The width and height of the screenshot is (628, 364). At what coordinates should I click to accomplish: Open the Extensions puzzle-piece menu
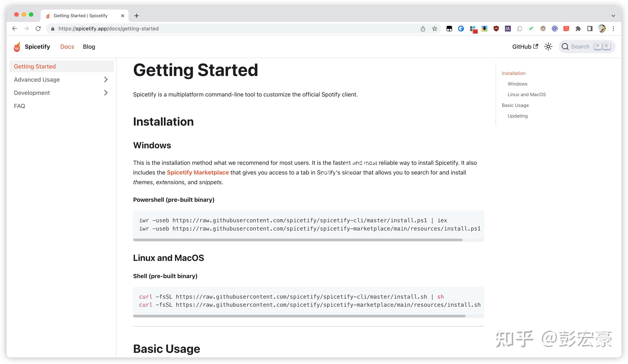pyautogui.click(x=578, y=29)
